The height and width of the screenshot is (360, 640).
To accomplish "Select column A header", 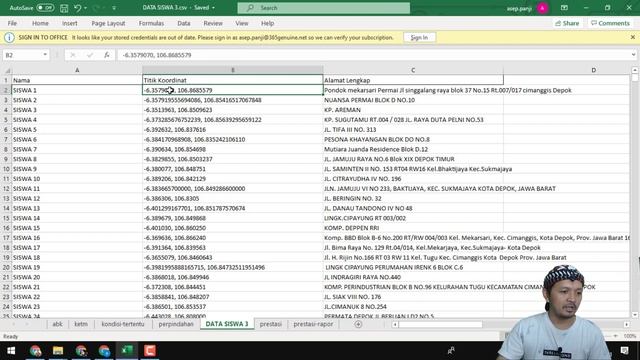I will click(x=77, y=70).
